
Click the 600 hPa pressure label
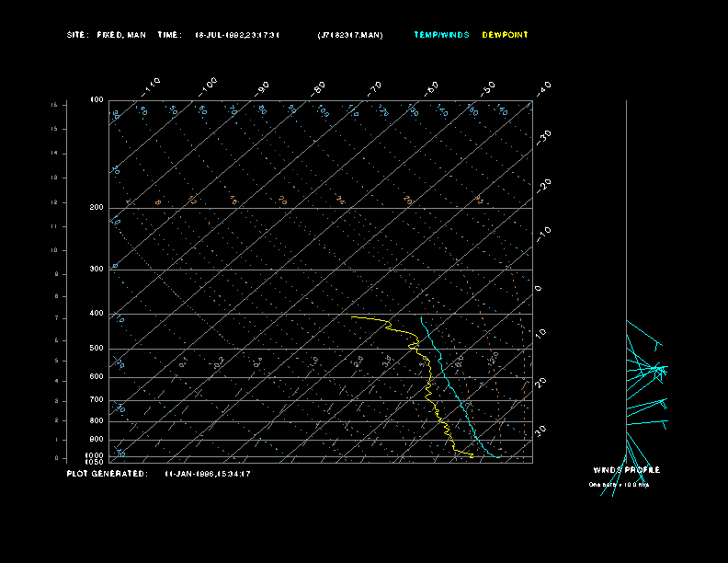97,377
